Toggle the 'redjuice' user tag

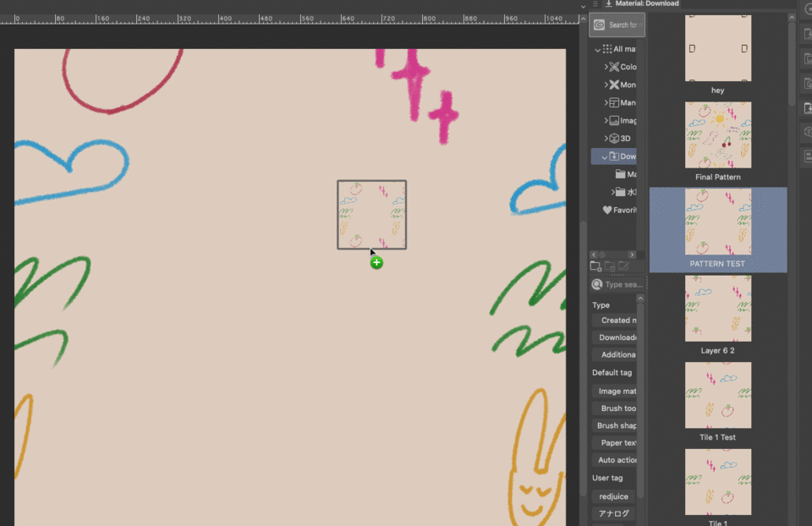(x=614, y=496)
